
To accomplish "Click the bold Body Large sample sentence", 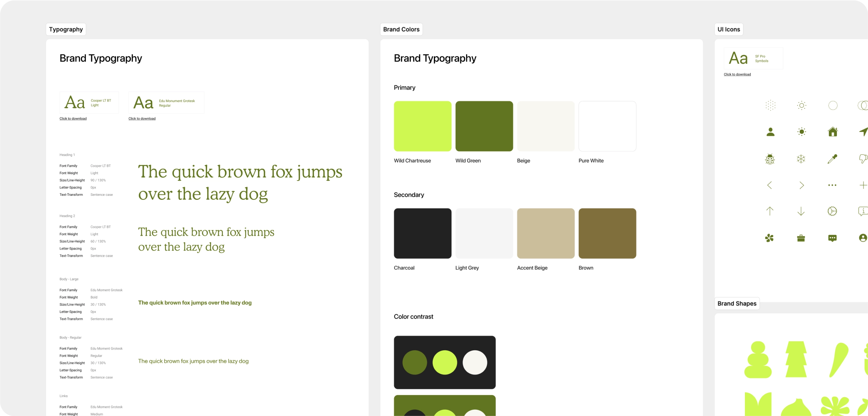I will coord(195,303).
